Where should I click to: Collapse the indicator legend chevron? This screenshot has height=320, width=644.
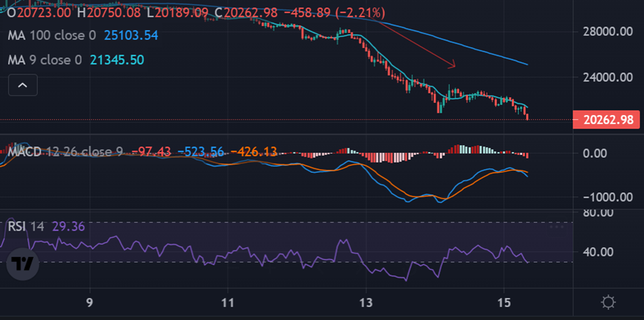22,86
